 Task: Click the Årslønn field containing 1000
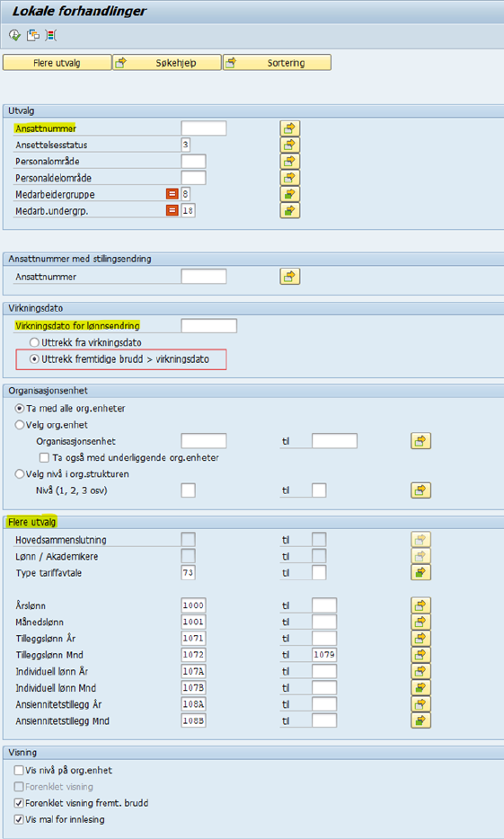point(194,605)
